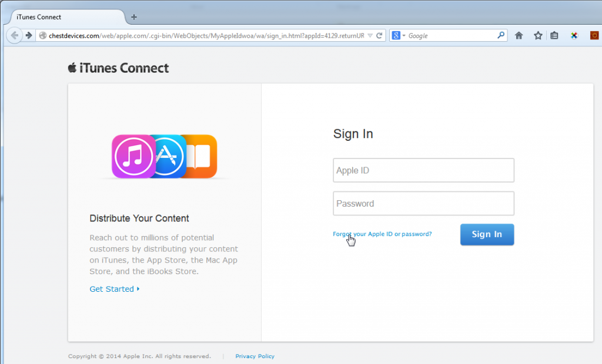
Task: Click the iTunes music app icon
Action: pyautogui.click(x=133, y=157)
